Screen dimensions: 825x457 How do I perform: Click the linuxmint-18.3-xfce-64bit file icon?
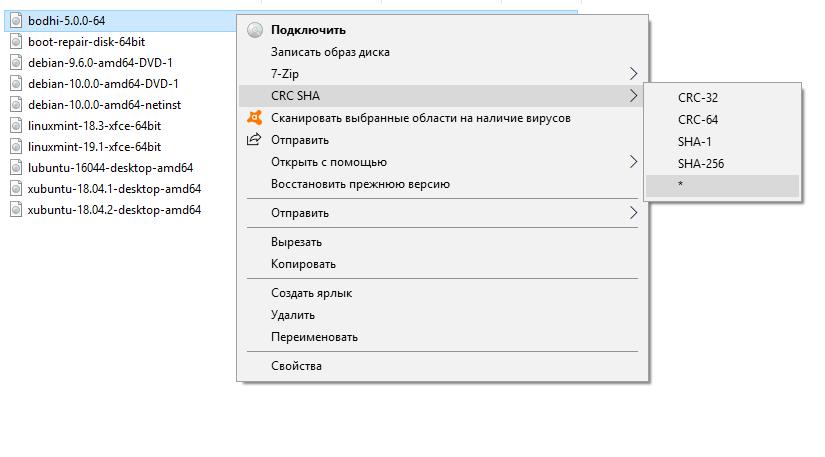click(16, 125)
